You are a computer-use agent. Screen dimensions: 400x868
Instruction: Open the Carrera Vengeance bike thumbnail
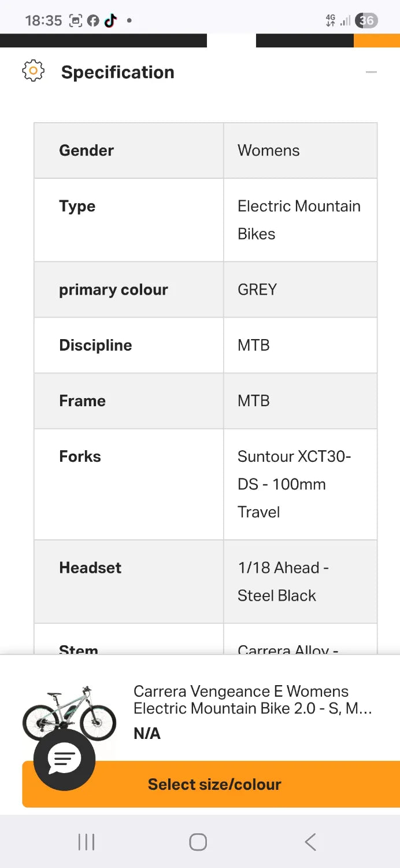69,713
